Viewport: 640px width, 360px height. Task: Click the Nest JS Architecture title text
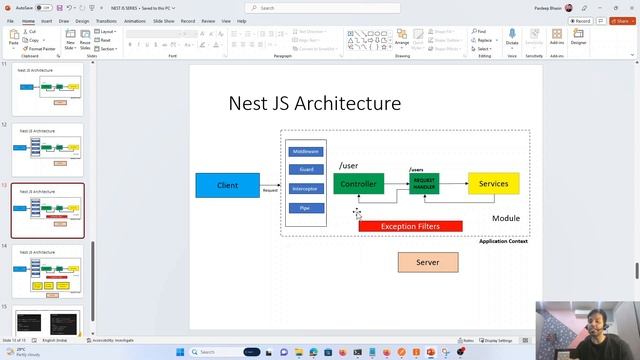315,103
